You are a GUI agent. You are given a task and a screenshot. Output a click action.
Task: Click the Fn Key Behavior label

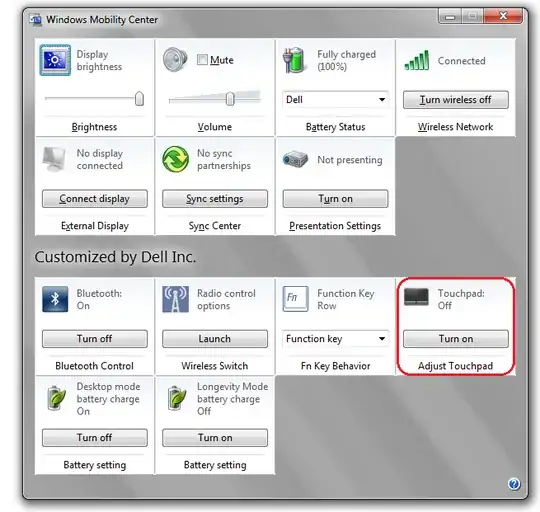pyautogui.click(x=335, y=366)
